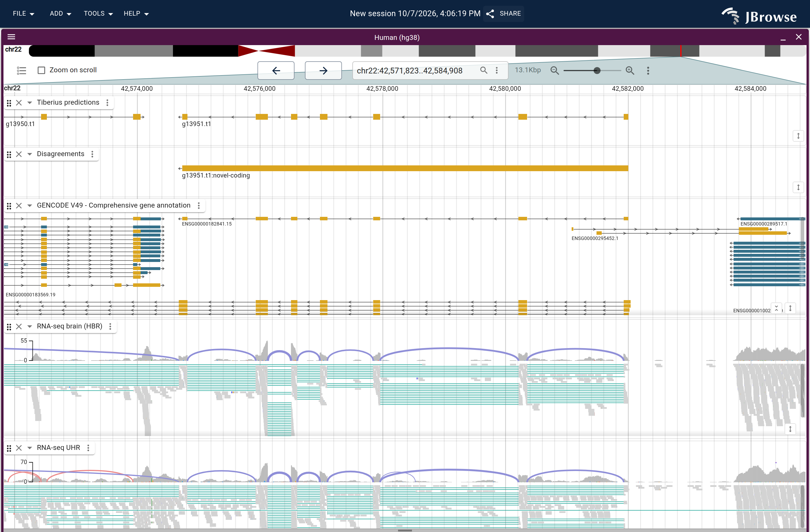Collapse the Disagreements track arrow
Viewport: 810px width, 532px height.
(x=30, y=154)
